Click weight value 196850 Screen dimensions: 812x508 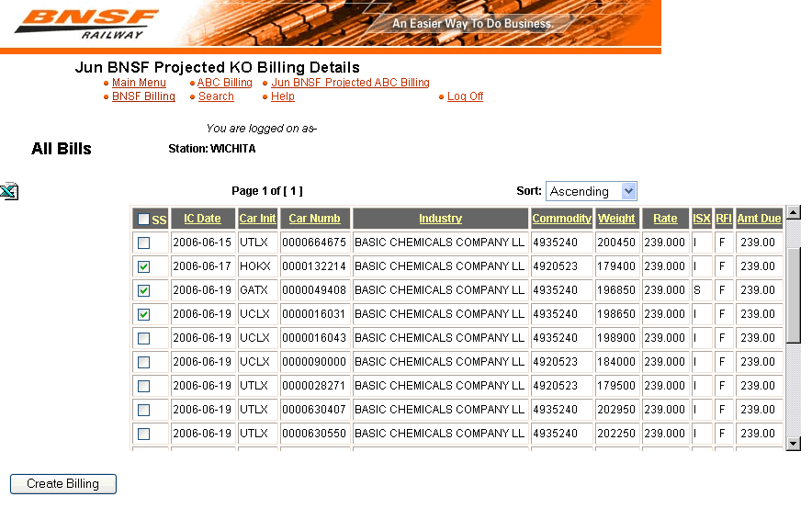point(616,290)
